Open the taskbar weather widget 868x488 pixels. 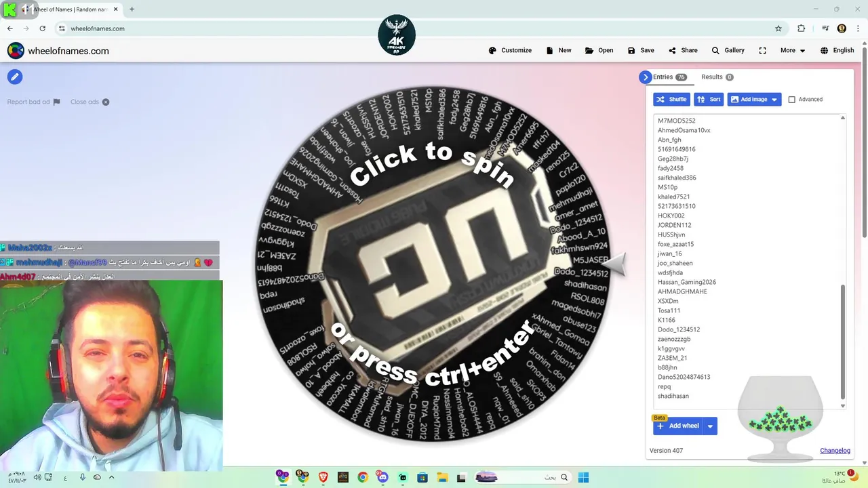click(x=840, y=477)
